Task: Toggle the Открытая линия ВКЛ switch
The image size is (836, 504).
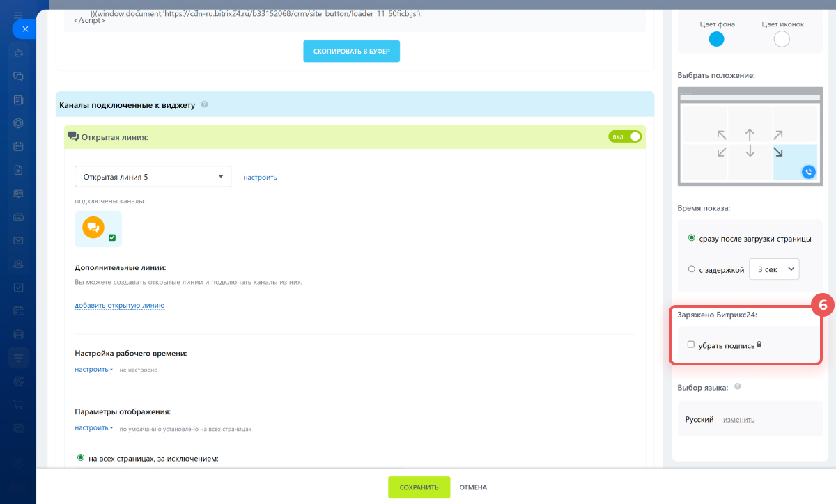Action: pyautogui.click(x=625, y=136)
